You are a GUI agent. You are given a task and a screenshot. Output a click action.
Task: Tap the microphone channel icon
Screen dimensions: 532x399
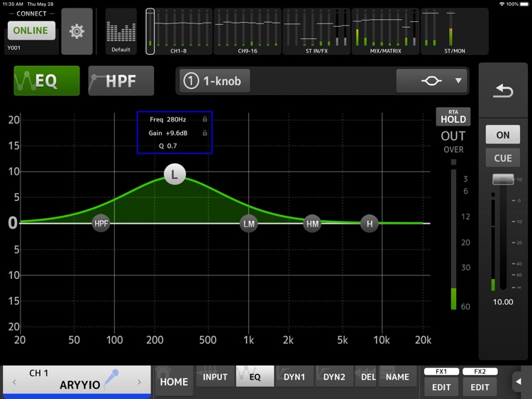[111, 379]
